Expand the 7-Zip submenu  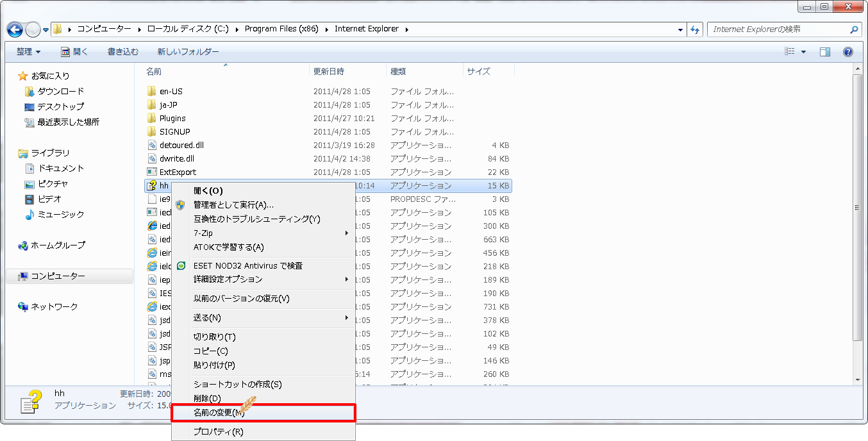click(x=263, y=233)
